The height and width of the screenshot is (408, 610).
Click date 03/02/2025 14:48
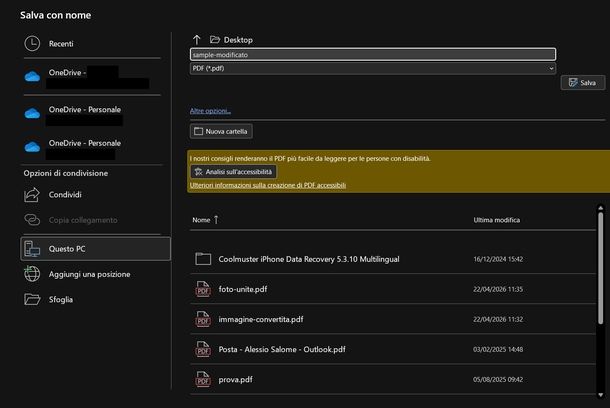pos(498,349)
